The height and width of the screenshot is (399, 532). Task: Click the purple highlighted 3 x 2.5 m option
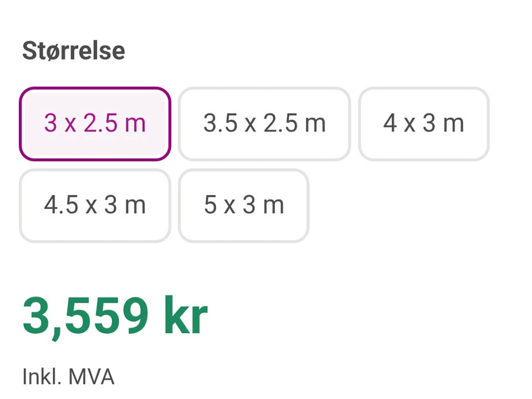pos(95,124)
